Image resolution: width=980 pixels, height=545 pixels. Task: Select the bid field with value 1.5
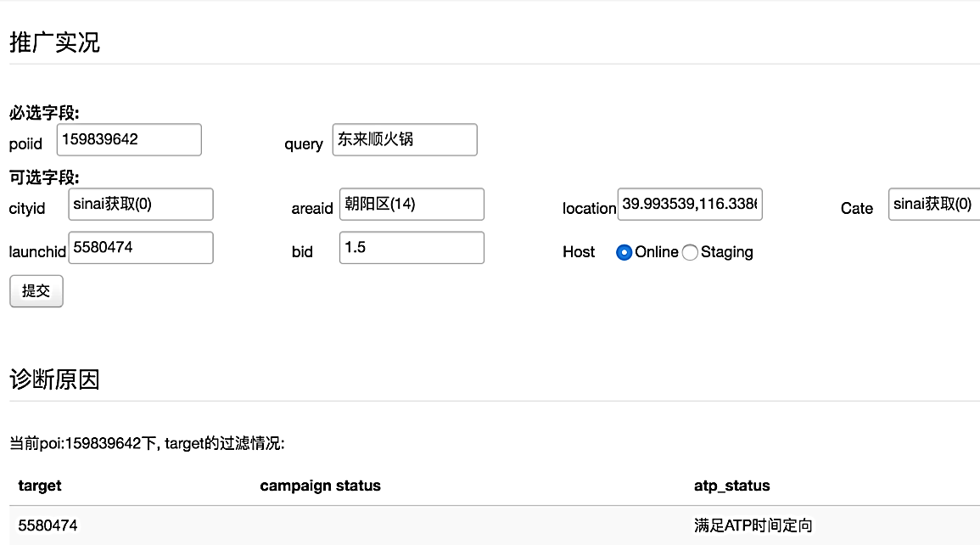point(412,248)
